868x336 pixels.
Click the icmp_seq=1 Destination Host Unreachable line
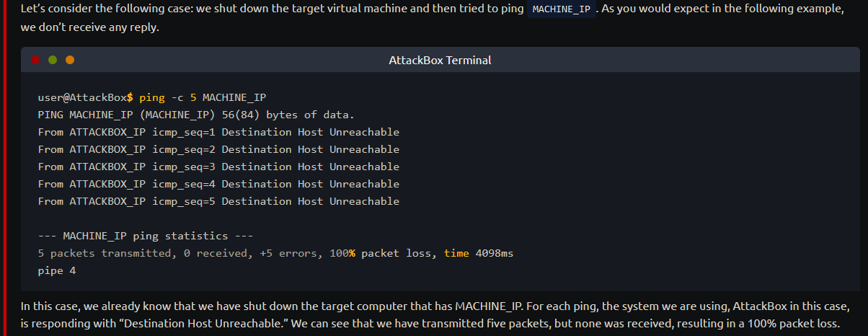[x=218, y=132]
